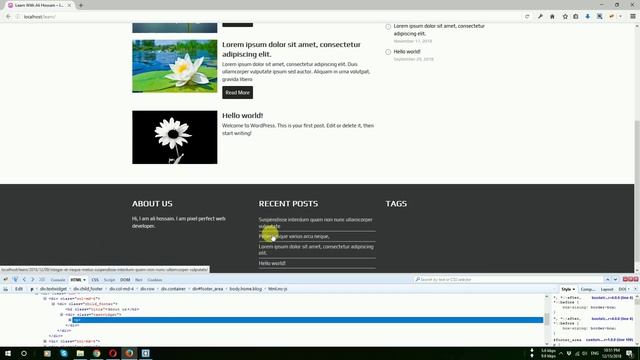
Task: Switch to the Firebug Net panel
Action: [139, 280]
